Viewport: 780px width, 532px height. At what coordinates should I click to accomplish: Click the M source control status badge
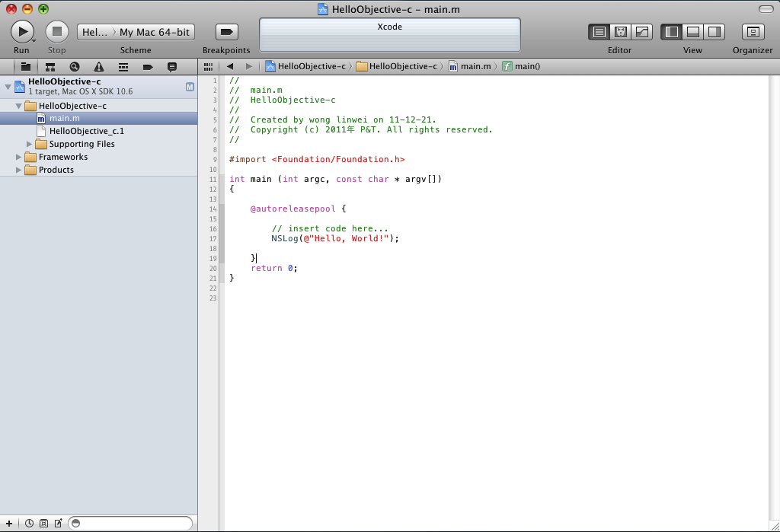click(x=190, y=87)
